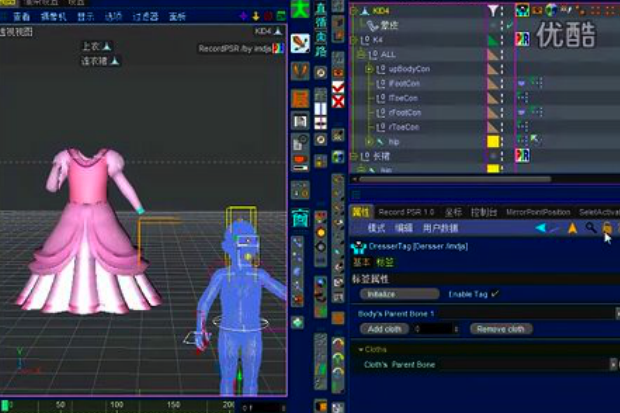Click the orange sphere icon in middle toolbar
Screen dimensions: 620x413
point(321,233)
